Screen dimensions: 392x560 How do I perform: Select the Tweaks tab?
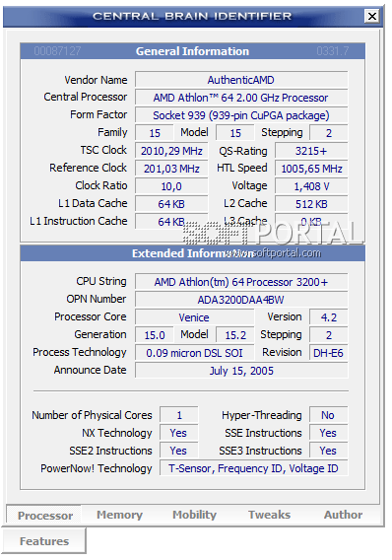point(269,515)
